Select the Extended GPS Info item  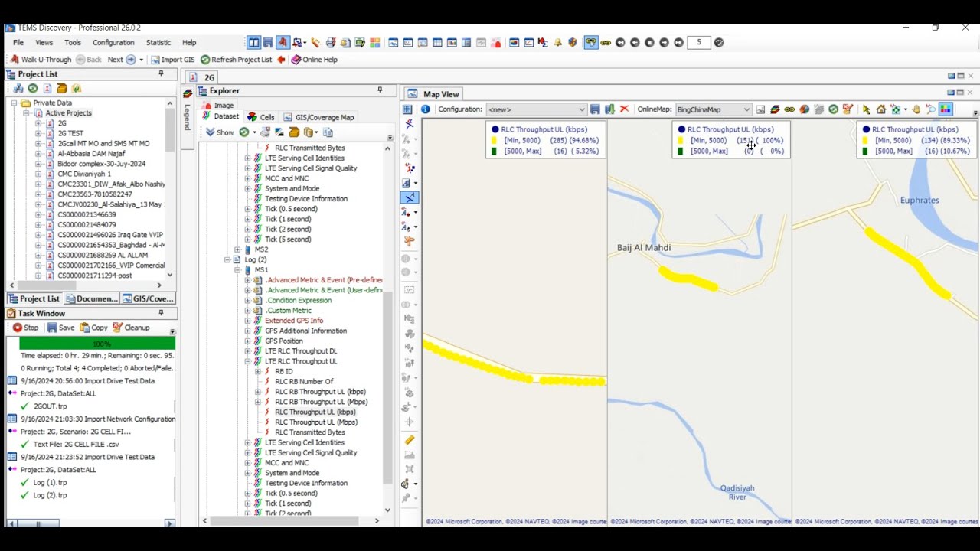pos(294,321)
